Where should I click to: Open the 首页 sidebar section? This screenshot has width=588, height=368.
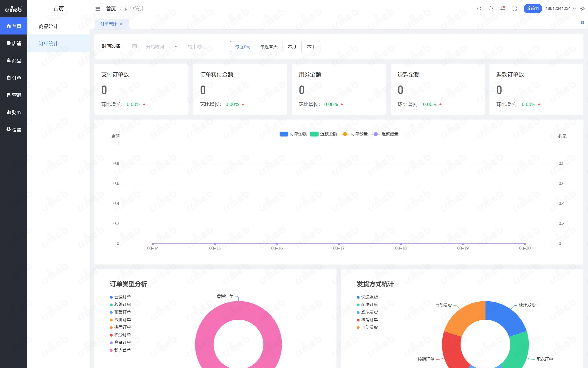click(x=14, y=26)
